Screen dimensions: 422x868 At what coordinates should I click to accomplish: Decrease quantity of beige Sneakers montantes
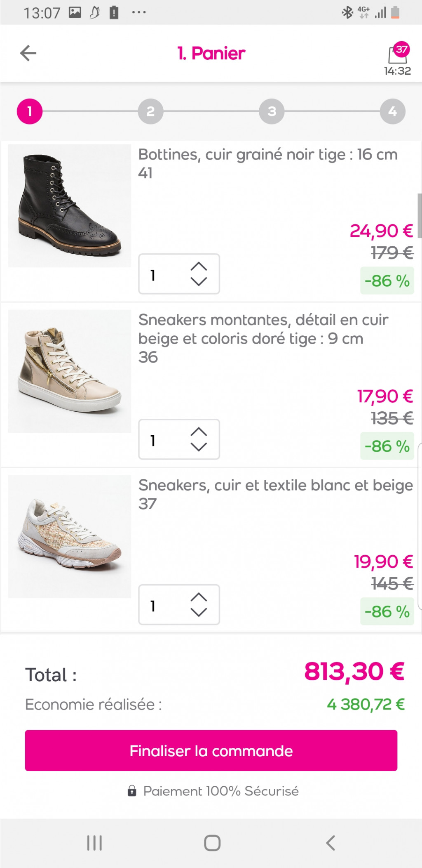click(199, 447)
